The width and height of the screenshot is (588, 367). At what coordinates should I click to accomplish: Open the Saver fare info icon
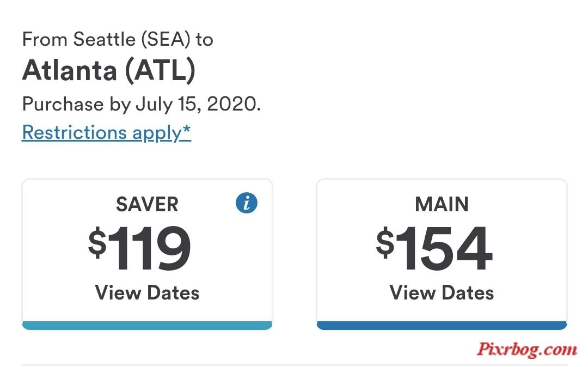pos(247,203)
